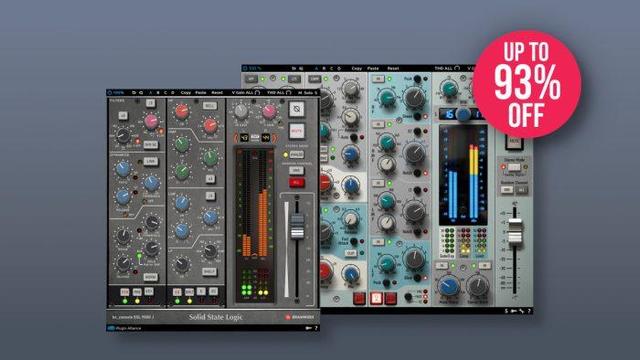Select preset slot B in SSL plugin toolbar
The height and width of the screenshot is (360, 640).
click(x=158, y=93)
